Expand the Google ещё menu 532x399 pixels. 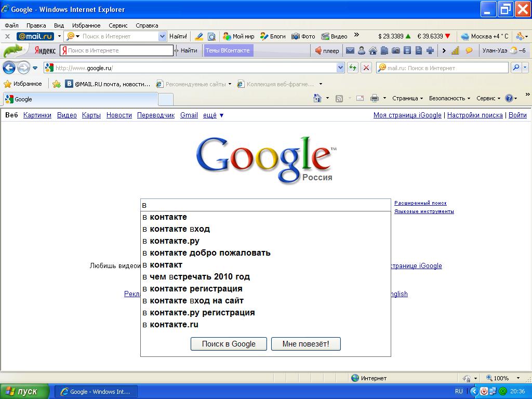tap(213, 115)
